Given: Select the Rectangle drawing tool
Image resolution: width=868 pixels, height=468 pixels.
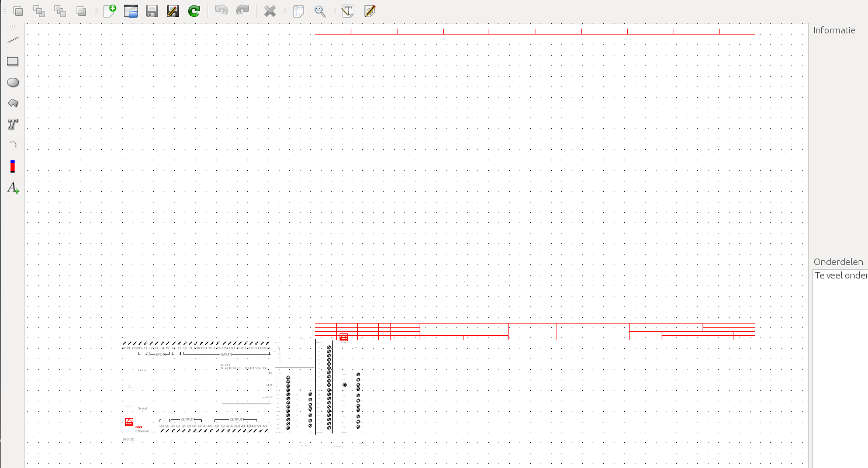Looking at the screenshot, I should (x=13, y=61).
